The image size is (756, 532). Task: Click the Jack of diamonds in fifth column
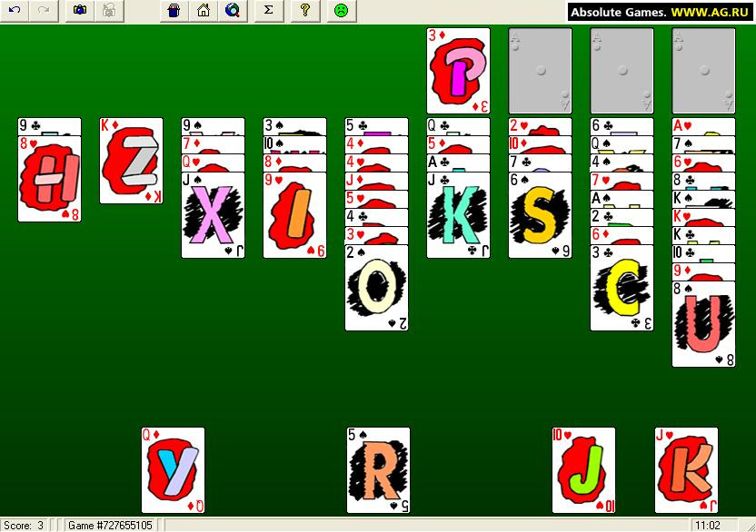(x=376, y=182)
